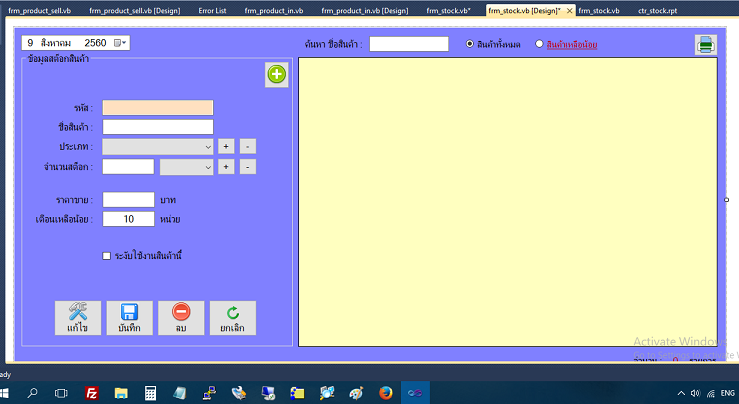Click the Visual Studio infinity icon in the taskbar
The image size is (739, 404).
(415, 393)
